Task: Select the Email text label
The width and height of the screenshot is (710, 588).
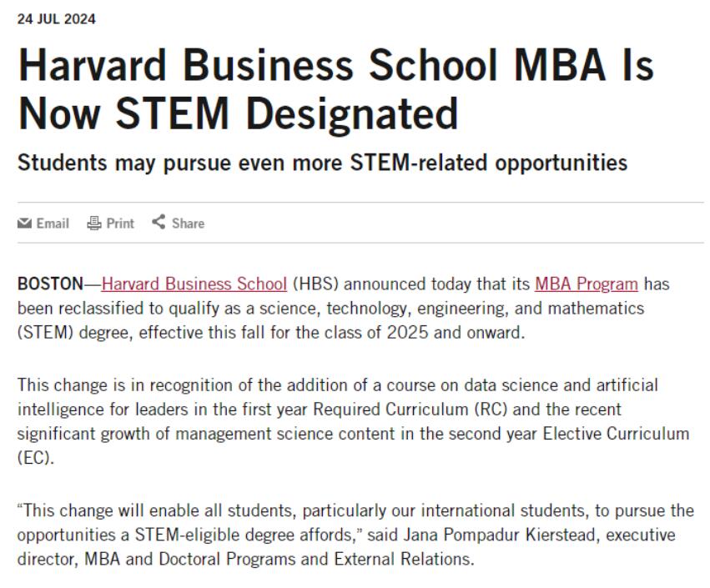Action: pyautogui.click(x=53, y=224)
